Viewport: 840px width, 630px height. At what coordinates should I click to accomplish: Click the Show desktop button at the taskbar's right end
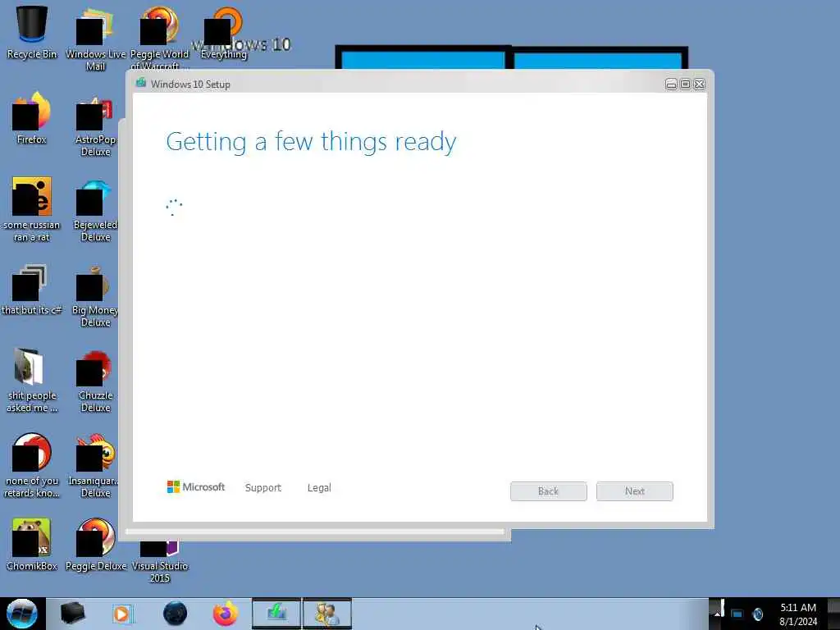834,614
